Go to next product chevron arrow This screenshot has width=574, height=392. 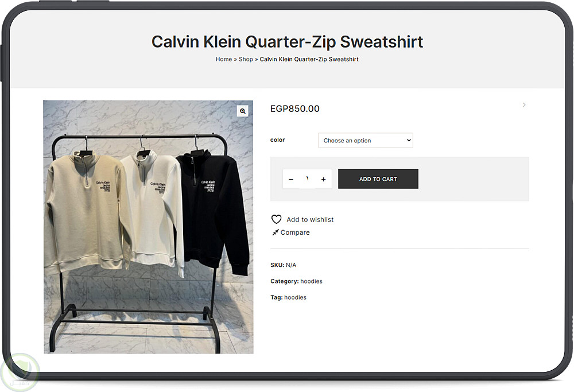524,105
